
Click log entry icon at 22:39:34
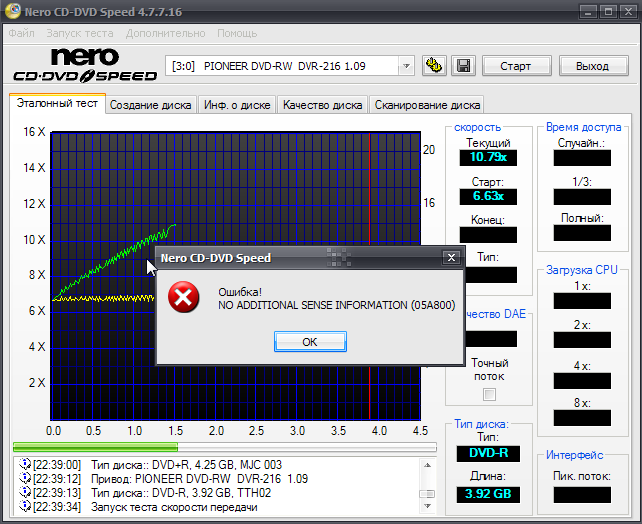[x=26, y=506]
